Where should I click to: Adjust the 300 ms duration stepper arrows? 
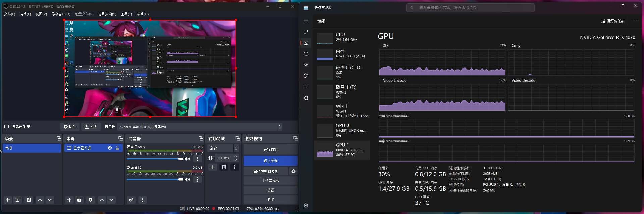coord(235,158)
